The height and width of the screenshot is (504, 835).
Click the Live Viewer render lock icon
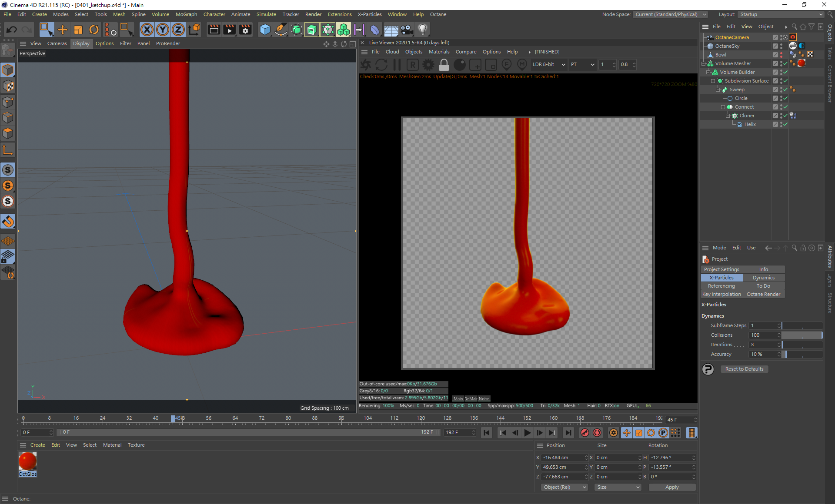point(444,65)
